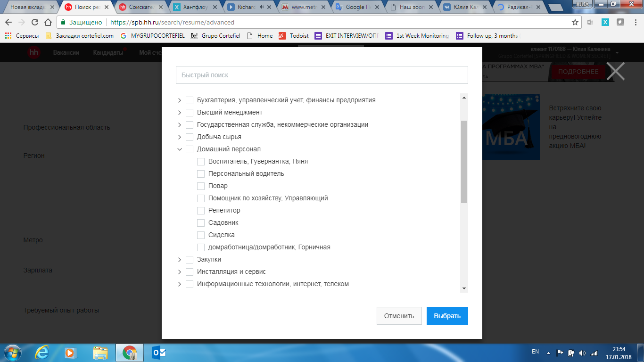Image resolution: width=644 pixels, height=362 pixels.
Task: Open Сервисы apps grid in bookmarks bar
Action: click(x=8, y=36)
